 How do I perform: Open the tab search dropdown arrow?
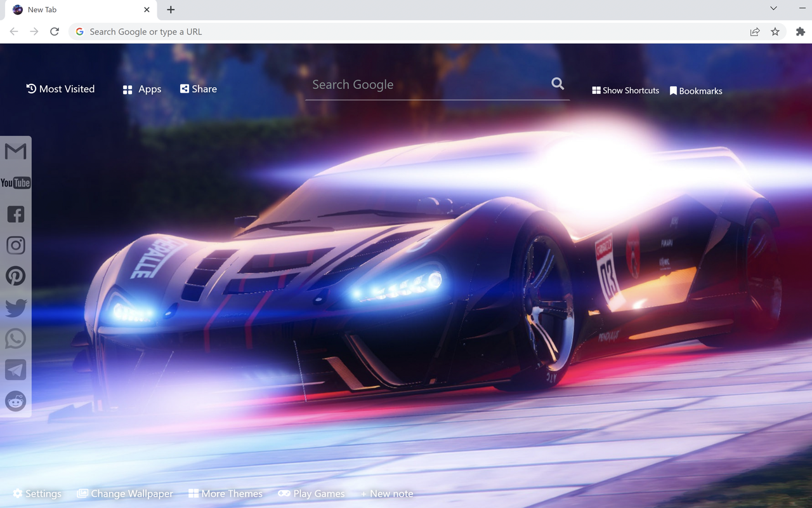pos(773,8)
